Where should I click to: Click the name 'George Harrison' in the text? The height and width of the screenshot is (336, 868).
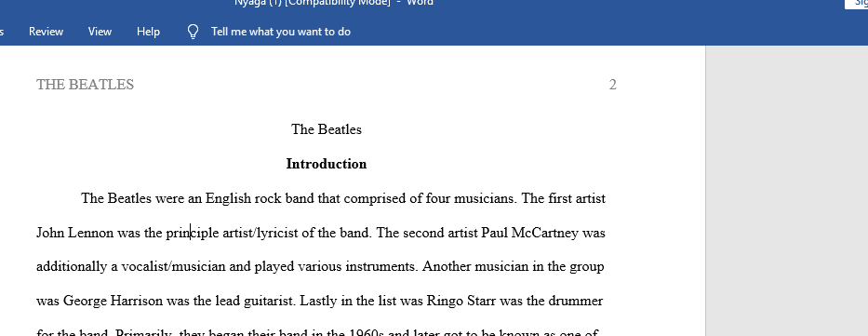[x=113, y=302]
